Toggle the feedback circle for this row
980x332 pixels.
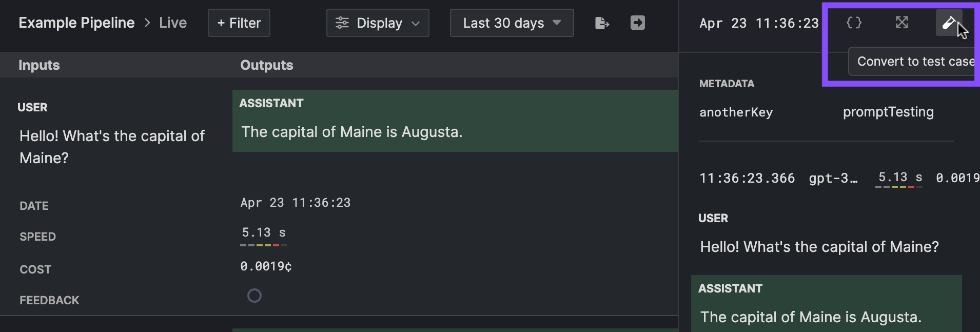click(254, 296)
